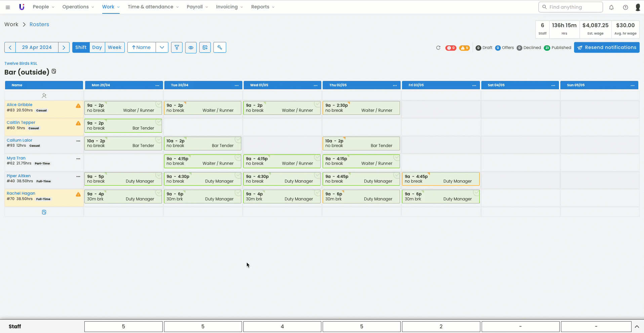Expand the Staff summary panel chevron
The height and width of the screenshot is (333, 644).
(637, 327)
